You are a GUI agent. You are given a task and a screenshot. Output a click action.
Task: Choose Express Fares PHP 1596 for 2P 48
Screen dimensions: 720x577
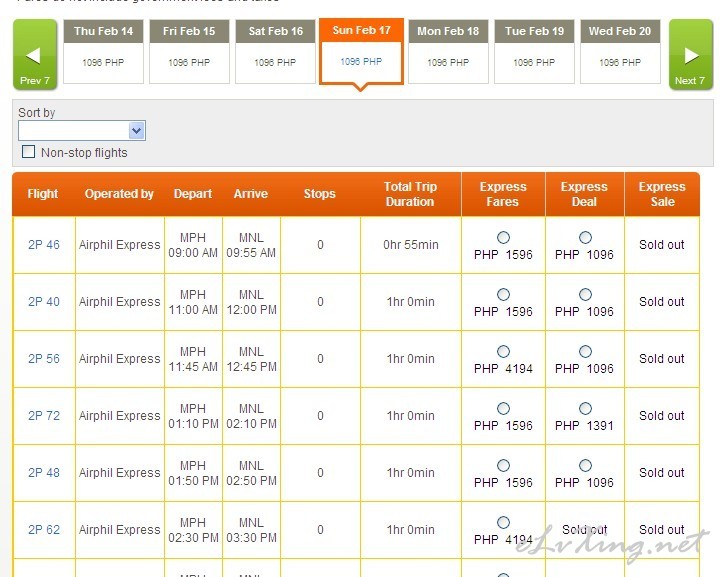click(503, 465)
